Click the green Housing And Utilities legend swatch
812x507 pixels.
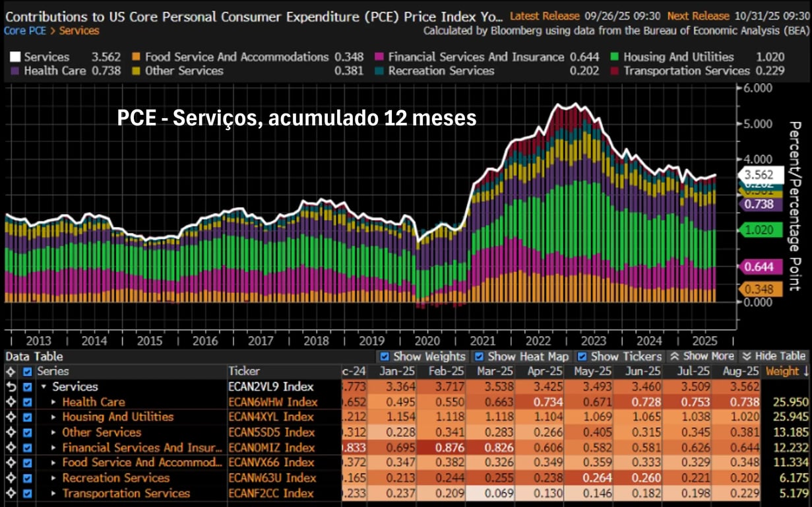[613, 57]
